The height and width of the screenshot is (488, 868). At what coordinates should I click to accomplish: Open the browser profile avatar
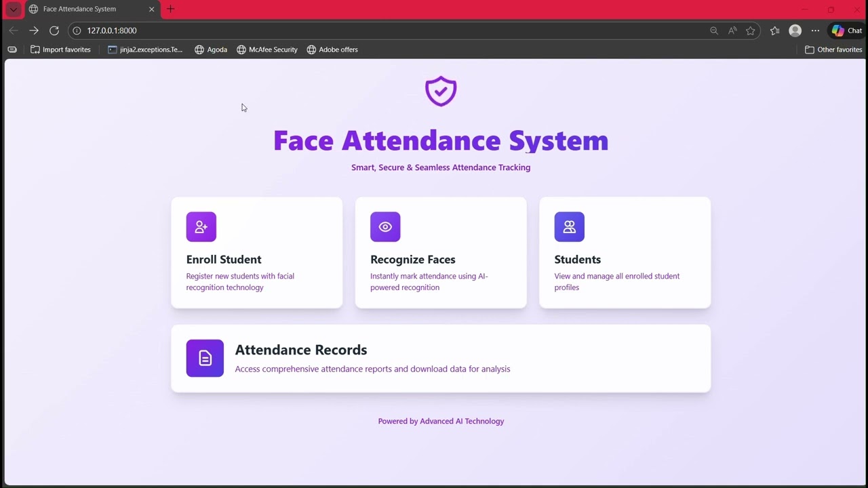pyautogui.click(x=795, y=30)
